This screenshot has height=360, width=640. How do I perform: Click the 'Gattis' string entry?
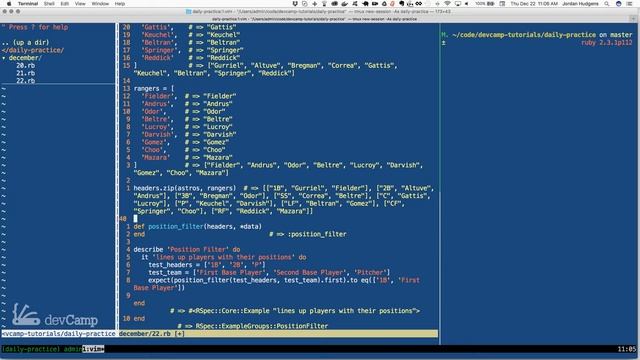point(156,27)
